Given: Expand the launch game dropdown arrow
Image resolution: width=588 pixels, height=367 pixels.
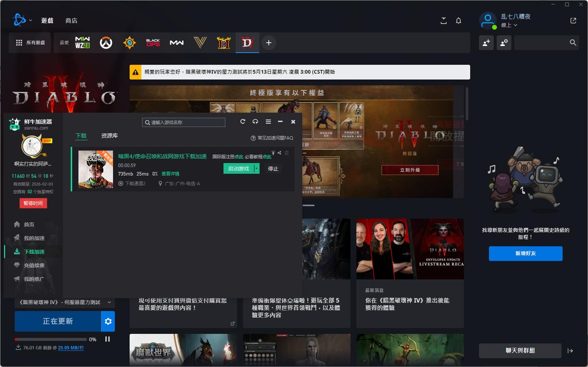Looking at the screenshot, I should tap(257, 169).
